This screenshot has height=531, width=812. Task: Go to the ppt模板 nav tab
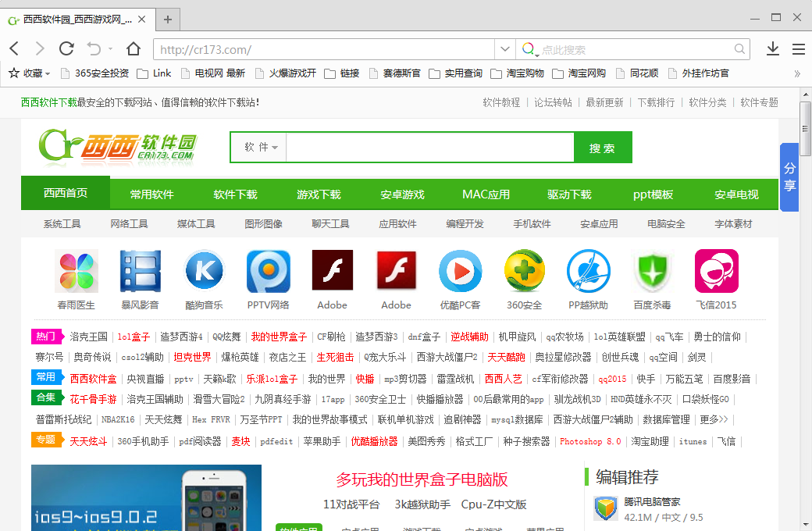[x=653, y=194]
